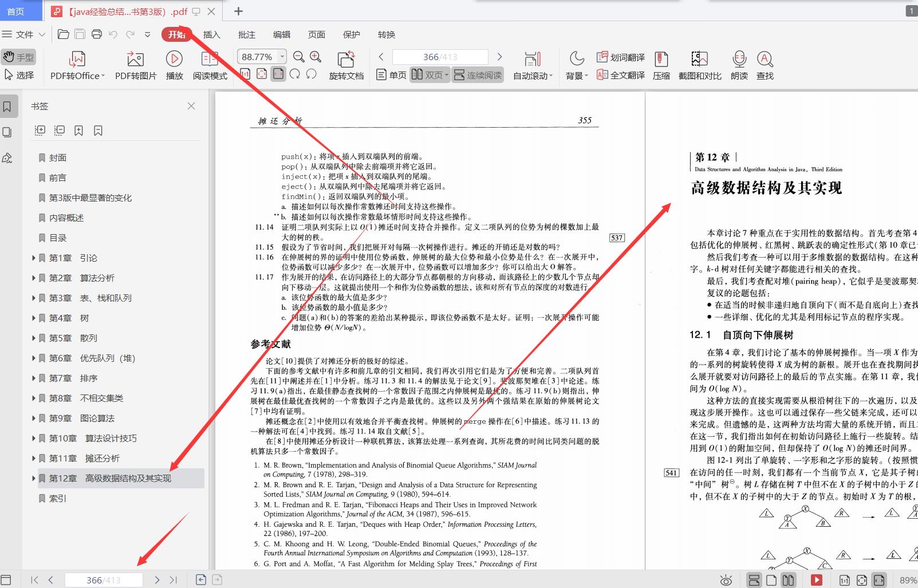This screenshot has height=588, width=918.
Task: Expand the 第12章 bookmark entry
Action: pyautogui.click(x=34, y=478)
